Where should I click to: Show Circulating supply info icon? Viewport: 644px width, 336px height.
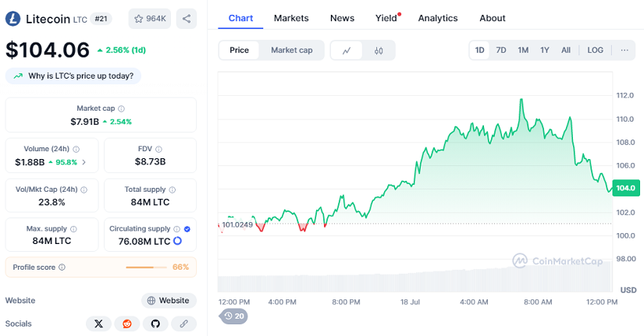pos(176,229)
